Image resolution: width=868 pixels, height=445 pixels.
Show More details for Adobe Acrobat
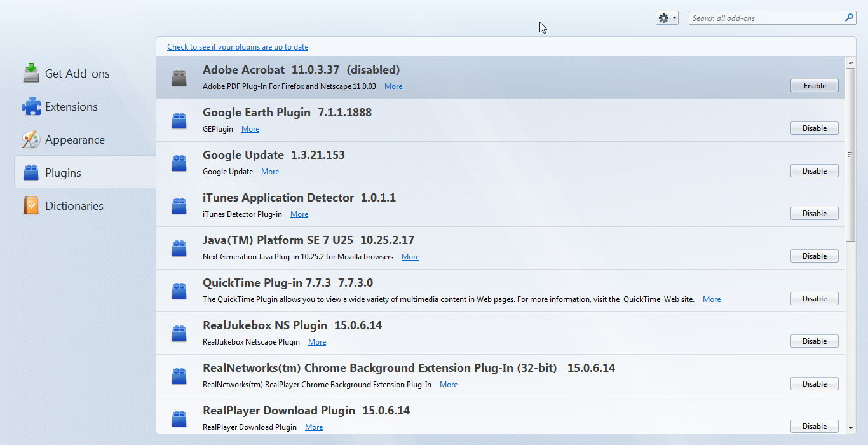click(393, 86)
